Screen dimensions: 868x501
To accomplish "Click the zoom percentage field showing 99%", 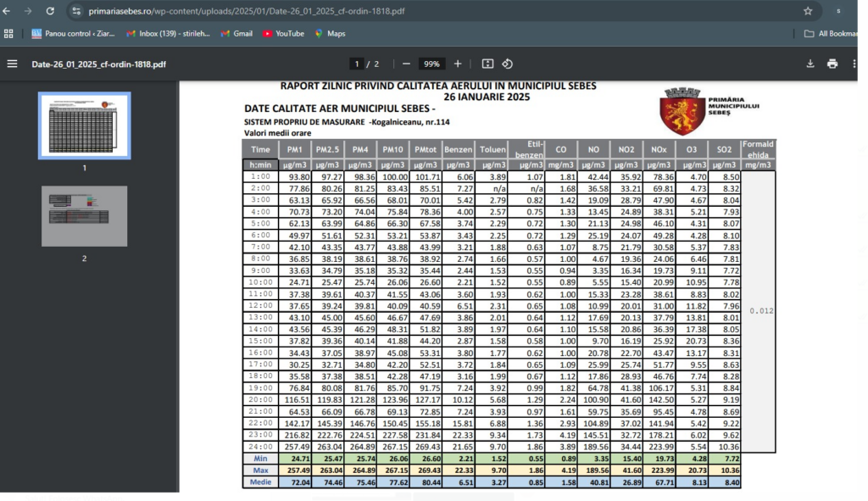I will point(432,64).
